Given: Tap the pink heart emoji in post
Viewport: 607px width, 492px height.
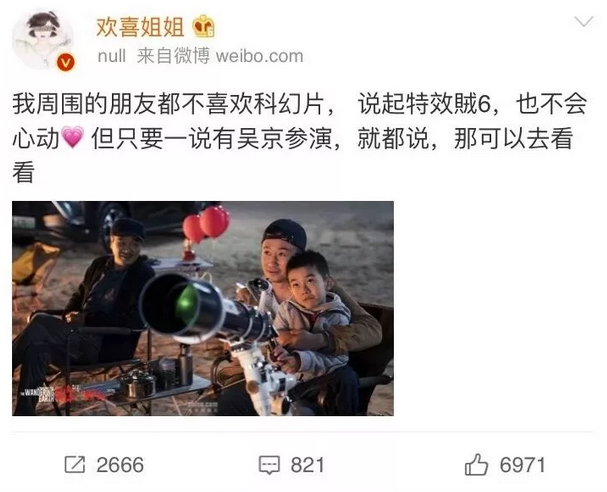Looking at the screenshot, I should pyautogui.click(x=73, y=137).
